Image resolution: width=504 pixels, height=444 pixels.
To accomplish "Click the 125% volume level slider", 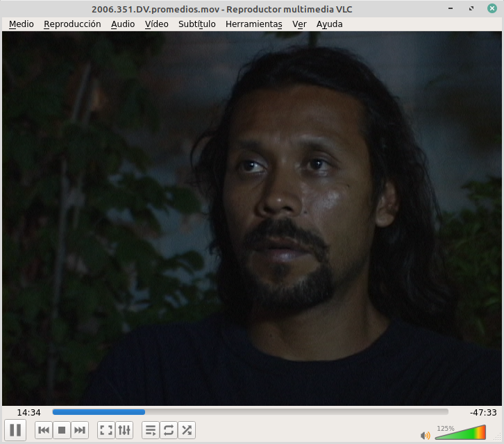I will pyautogui.click(x=461, y=433).
